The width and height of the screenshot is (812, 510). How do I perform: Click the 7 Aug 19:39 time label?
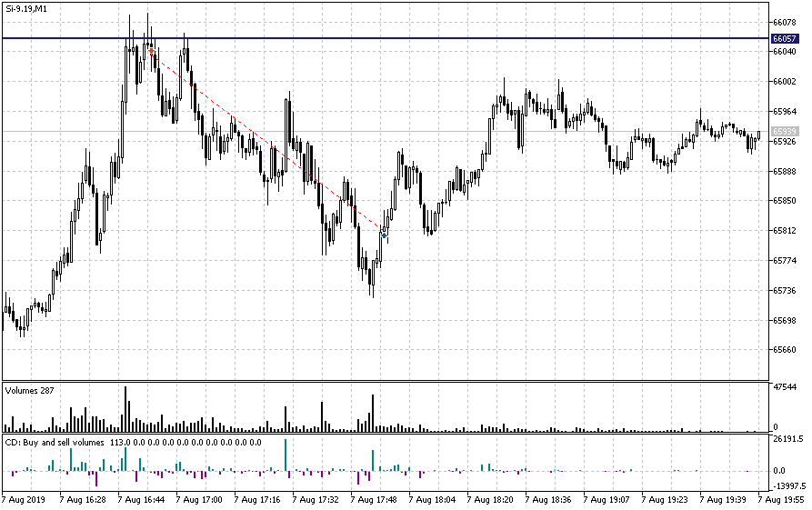coord(723,500)
